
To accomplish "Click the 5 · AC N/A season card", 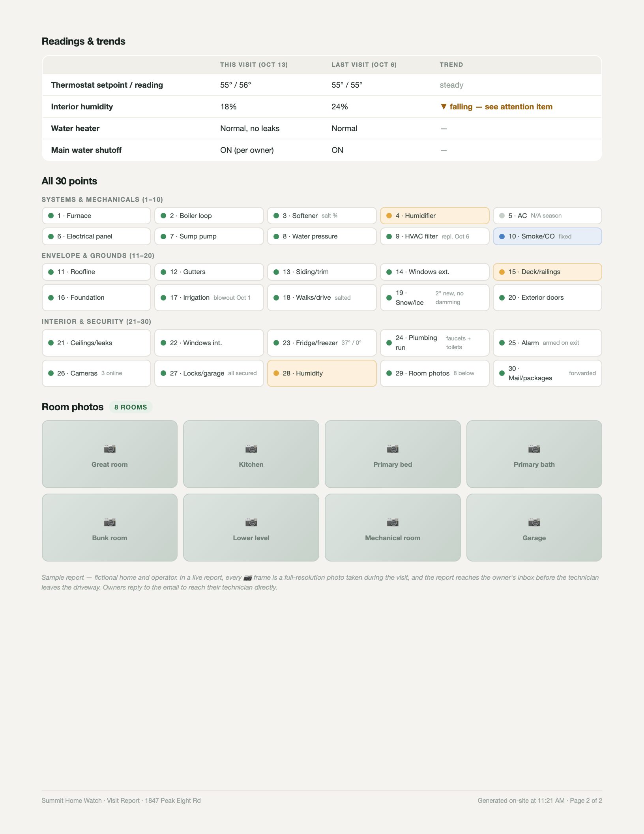I will pyautogui.click(x=547, y=216).
